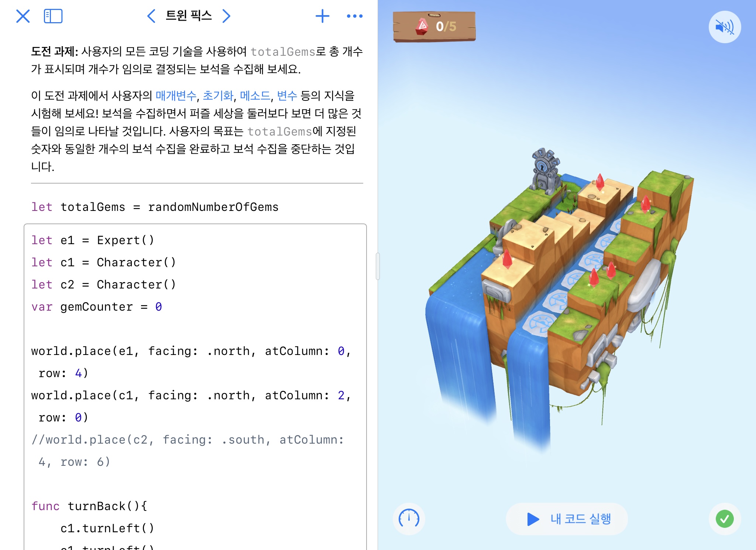
Task: Open the three-dot more options menu
Action: click(x=354, y=16)
